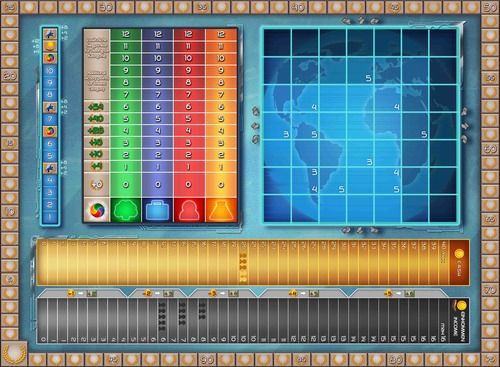Click the 10 space on the left border
The height and width of the screenshot is (367, 500).
coord(10,211)
